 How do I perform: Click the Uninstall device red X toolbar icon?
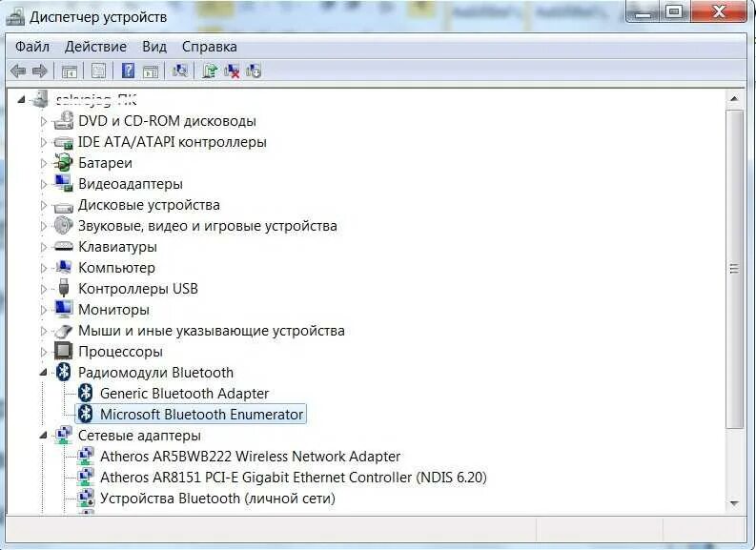tap(232, 71)
